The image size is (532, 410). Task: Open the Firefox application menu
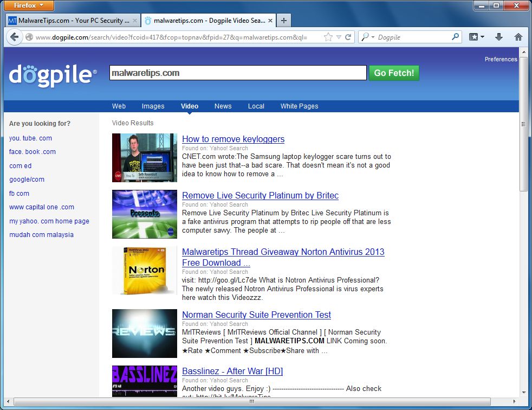(29, 5)
